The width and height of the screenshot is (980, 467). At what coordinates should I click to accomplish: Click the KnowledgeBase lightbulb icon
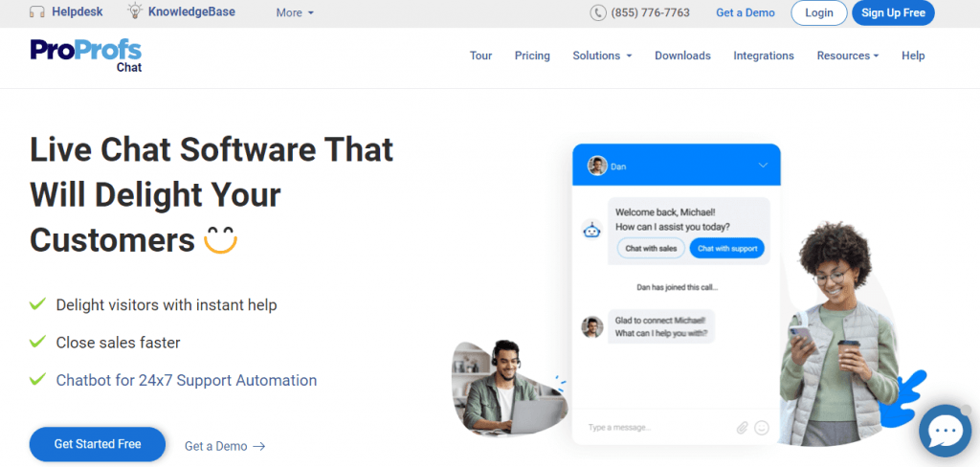tap(134, 11)
